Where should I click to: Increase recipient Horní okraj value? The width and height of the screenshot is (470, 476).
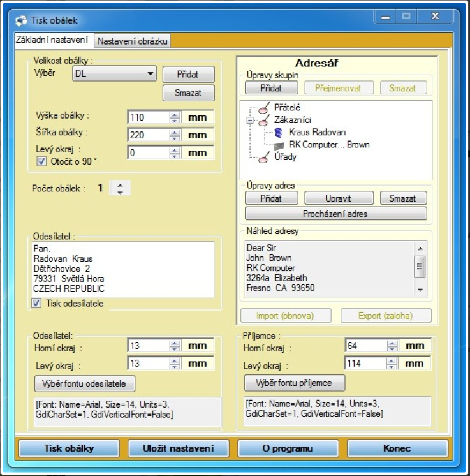392,343
